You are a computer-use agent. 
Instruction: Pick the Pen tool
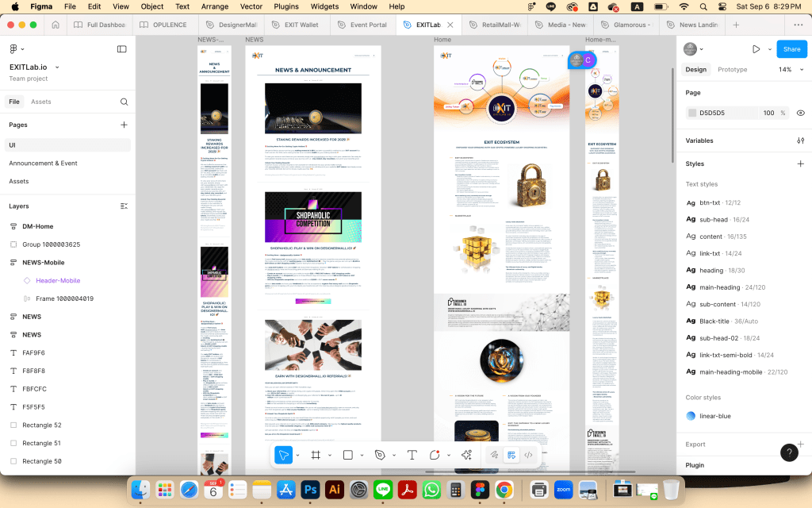pos(380,455)
